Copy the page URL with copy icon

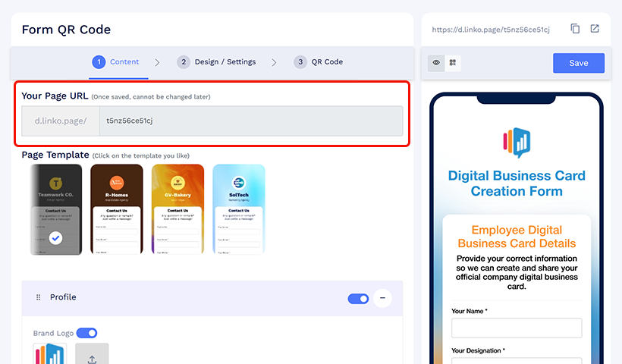[575, 29]
